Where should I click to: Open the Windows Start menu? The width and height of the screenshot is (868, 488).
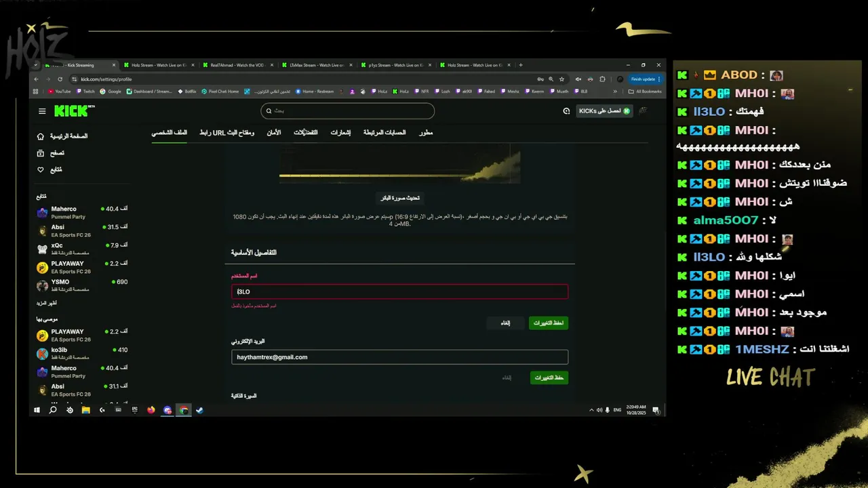37,410
